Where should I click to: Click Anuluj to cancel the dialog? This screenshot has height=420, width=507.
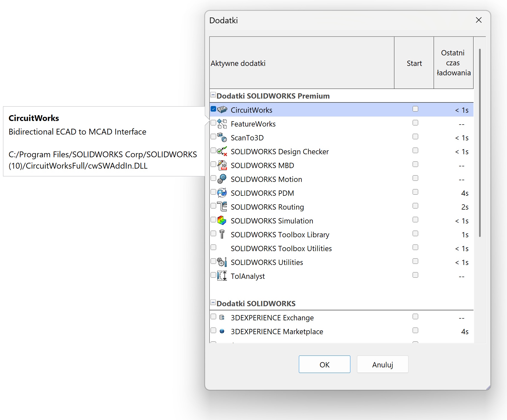point(382,364)
